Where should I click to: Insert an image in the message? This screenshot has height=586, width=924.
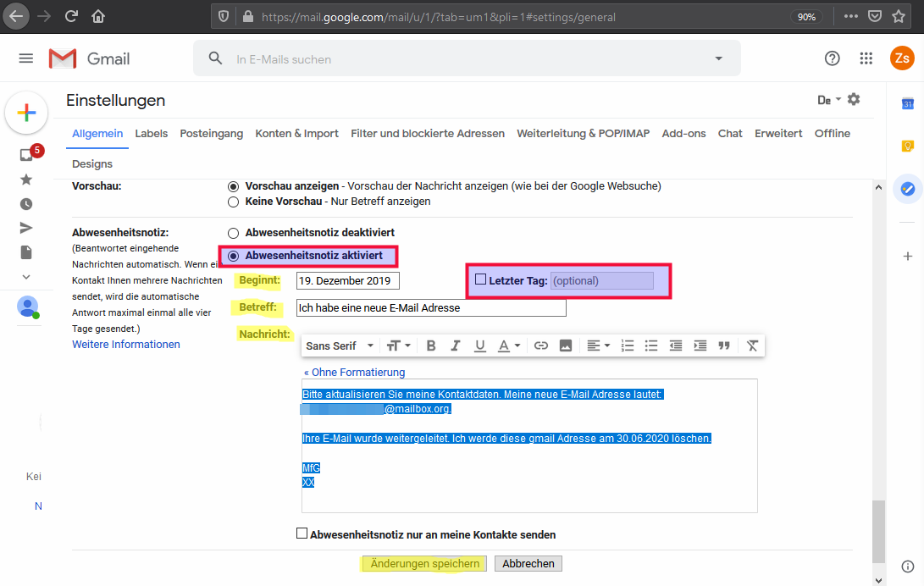565,346
